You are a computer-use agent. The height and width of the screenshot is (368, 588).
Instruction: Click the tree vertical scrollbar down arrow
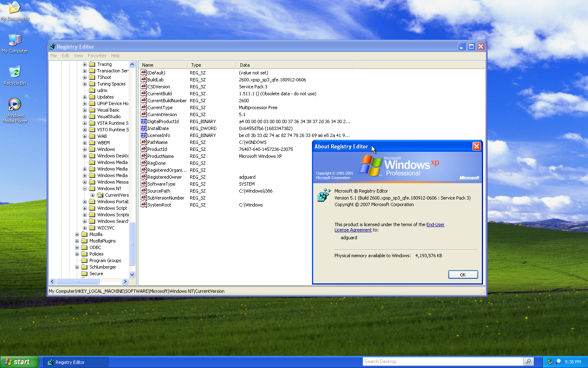(132, 274)
